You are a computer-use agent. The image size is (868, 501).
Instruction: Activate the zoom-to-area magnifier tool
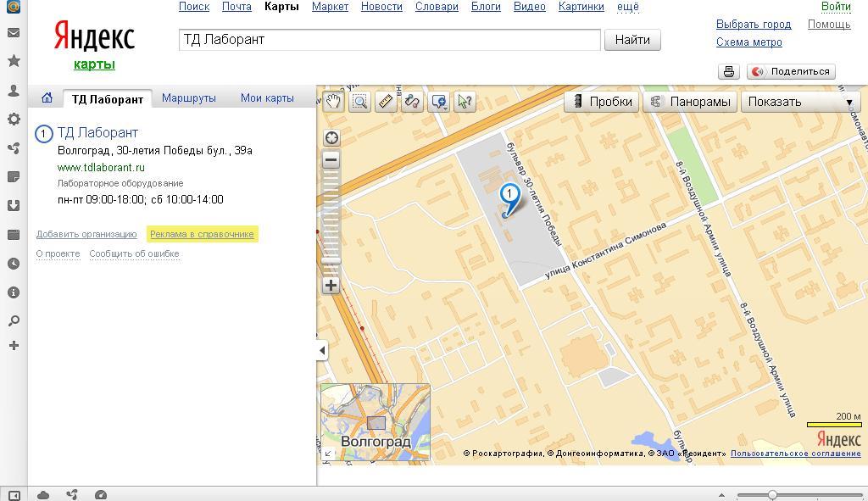point(359,102)
